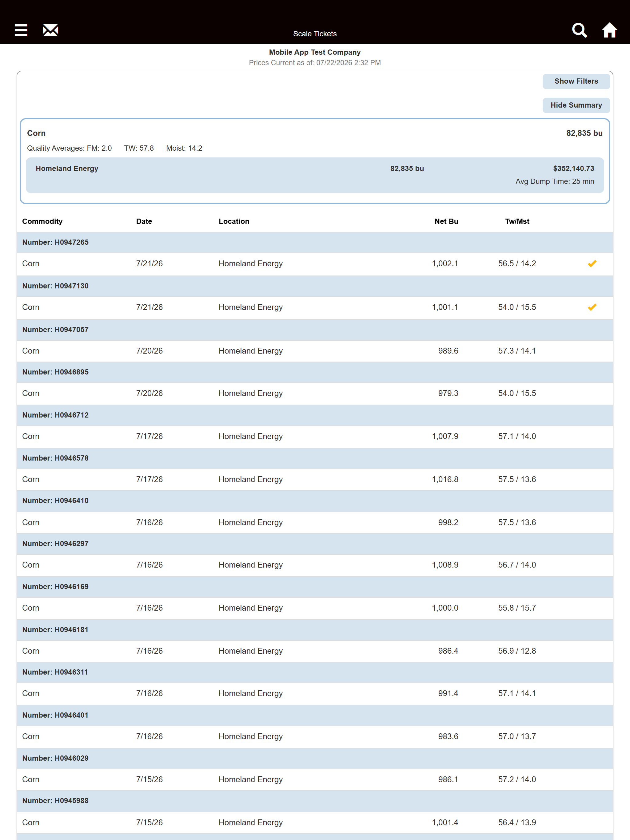Click the 1,008.9 net bushels cell
Viewport: 630px width, 840px height.
tap(445, 565)
